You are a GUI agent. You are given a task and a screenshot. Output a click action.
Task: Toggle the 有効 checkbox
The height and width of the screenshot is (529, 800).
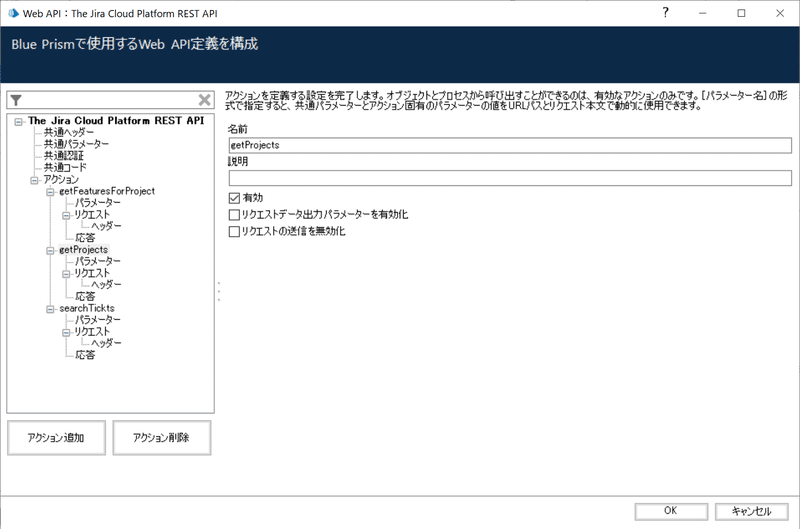point(234,198)
